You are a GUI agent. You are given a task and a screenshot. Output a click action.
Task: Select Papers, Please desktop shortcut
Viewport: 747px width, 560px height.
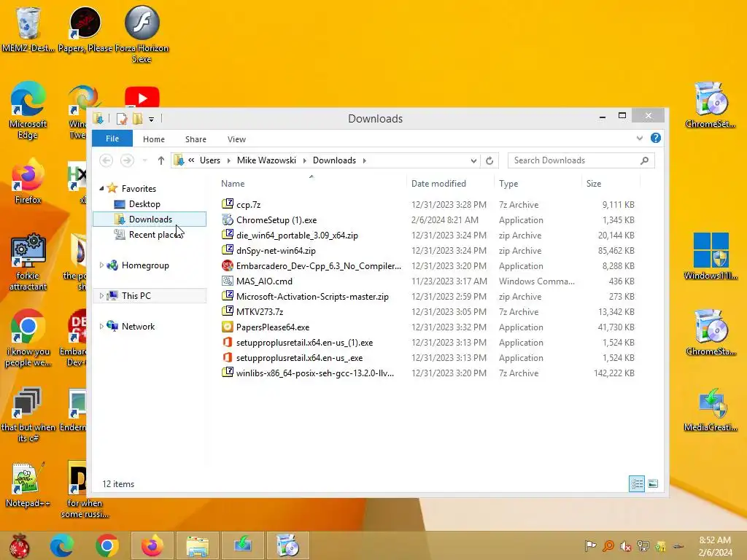coord(85,29)
